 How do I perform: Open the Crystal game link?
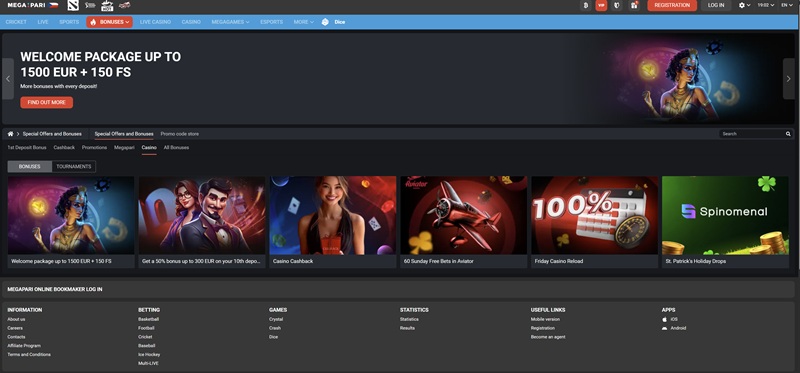pyautogui.click(x=276, y=319)
